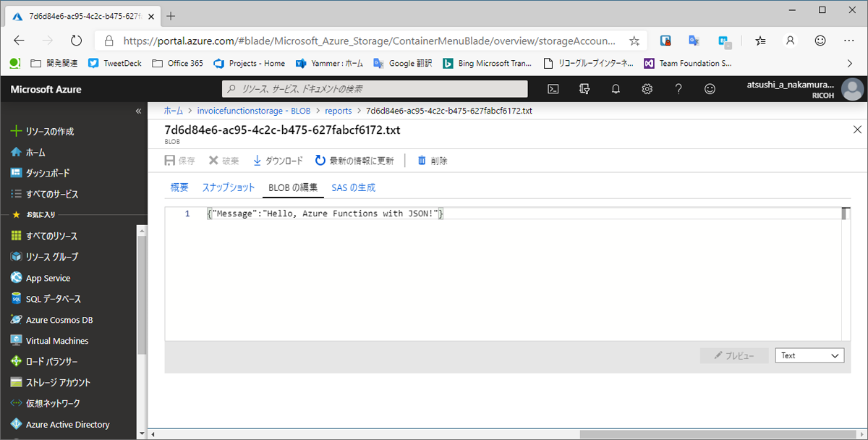Viewport: 868px width, 440px height.
Task: Open the notifications bell in Azure header
Action: [616, 89]
